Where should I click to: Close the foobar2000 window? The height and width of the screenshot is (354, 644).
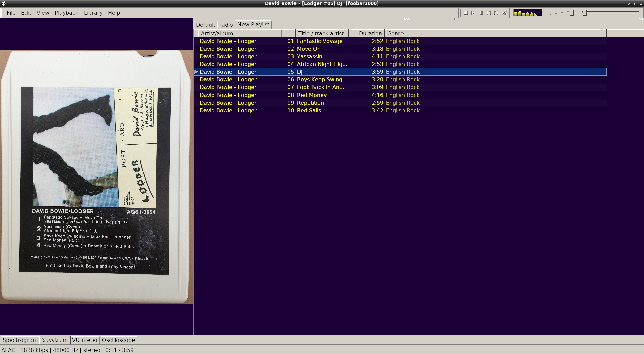[x=629, y=3]
